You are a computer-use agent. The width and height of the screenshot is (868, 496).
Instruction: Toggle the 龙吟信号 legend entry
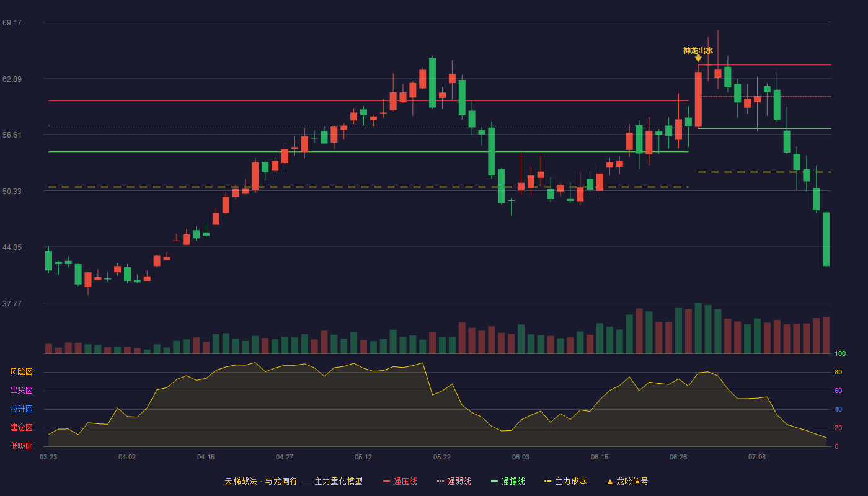[627, 481]
